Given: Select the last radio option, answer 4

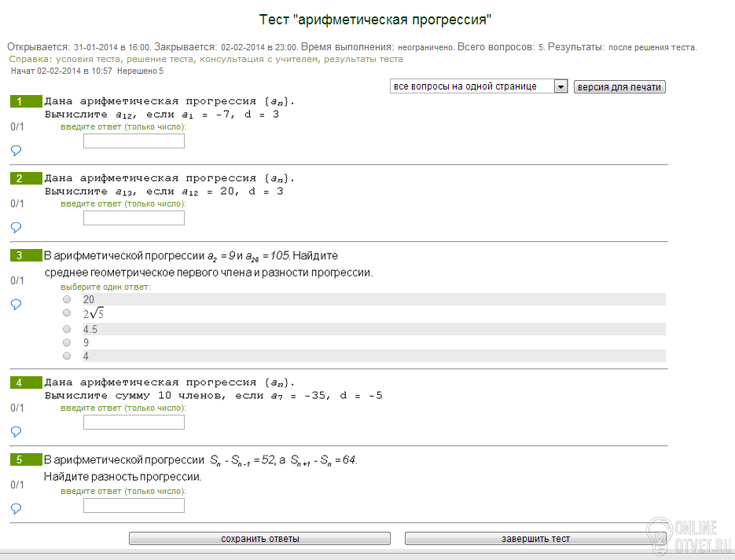Looking at the screenshot, I should pos(67,356).
